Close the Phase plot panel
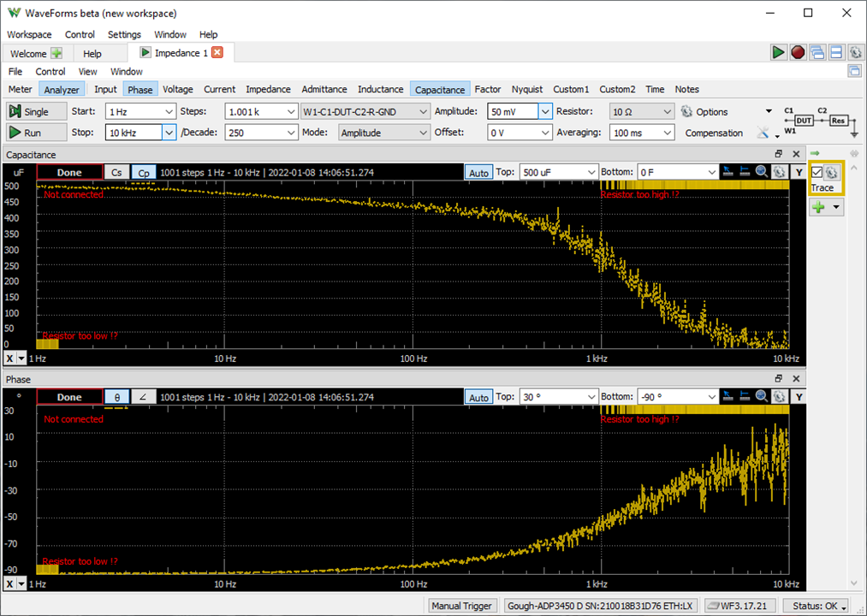Screen dimensions: 867x616 click(796, 379)
